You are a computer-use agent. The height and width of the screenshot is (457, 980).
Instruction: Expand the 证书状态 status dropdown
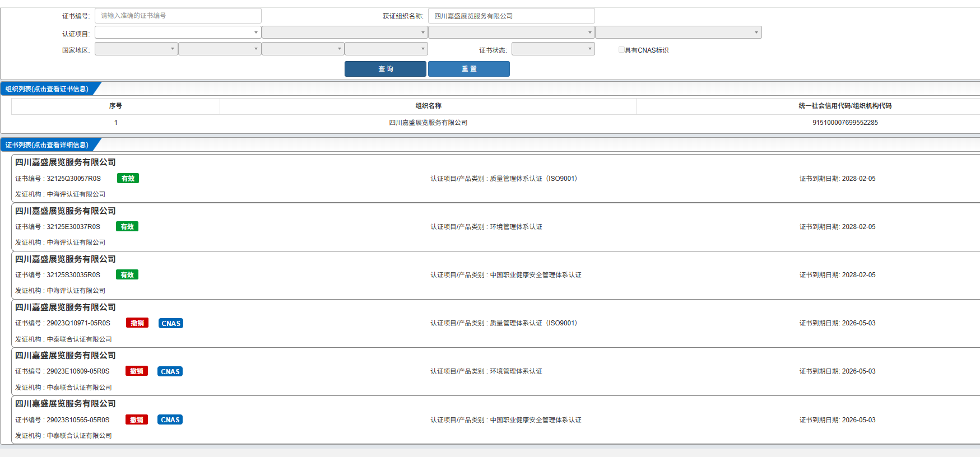coord(553,49)
